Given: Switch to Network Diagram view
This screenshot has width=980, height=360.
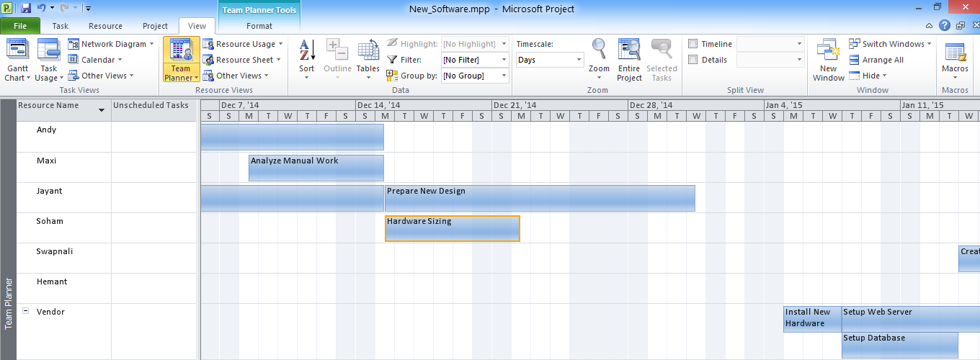Looking at the screenshot, I should (x=111, y=44).
